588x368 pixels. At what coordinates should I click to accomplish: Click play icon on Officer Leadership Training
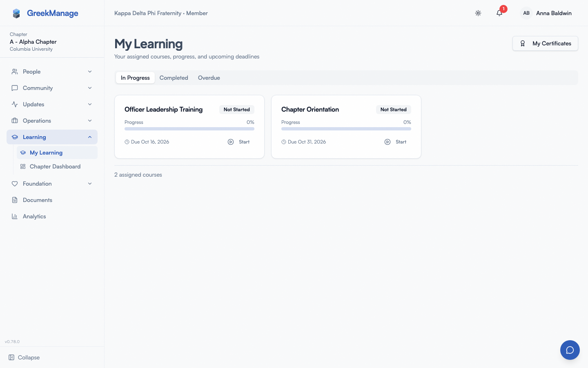[231, 142]
